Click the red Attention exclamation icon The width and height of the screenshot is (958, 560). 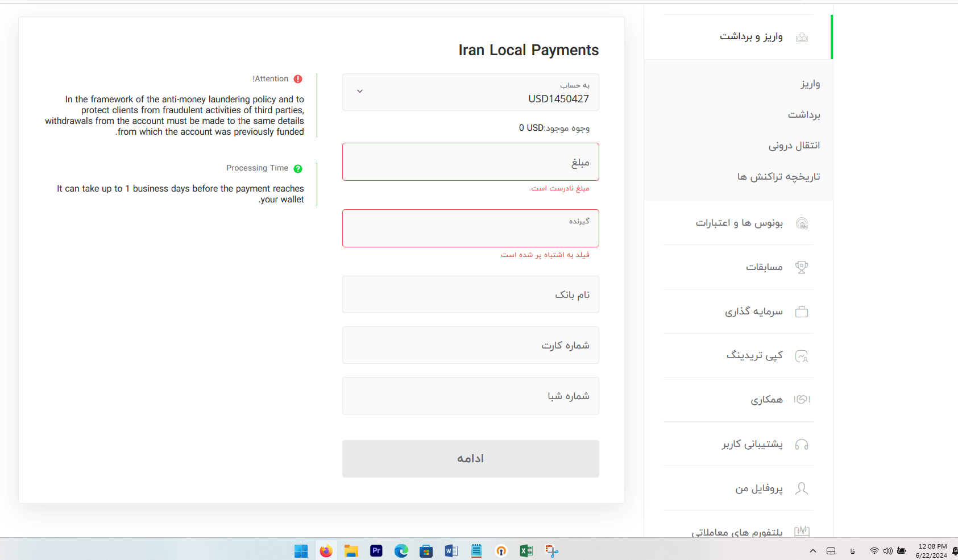pyautogui.click(x=298, y=79)
